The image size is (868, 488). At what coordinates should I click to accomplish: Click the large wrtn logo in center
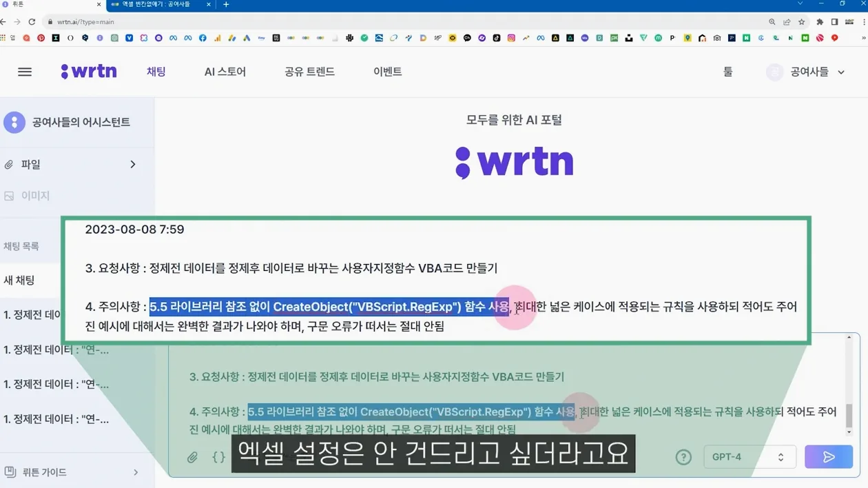click(x=514, y=163)
